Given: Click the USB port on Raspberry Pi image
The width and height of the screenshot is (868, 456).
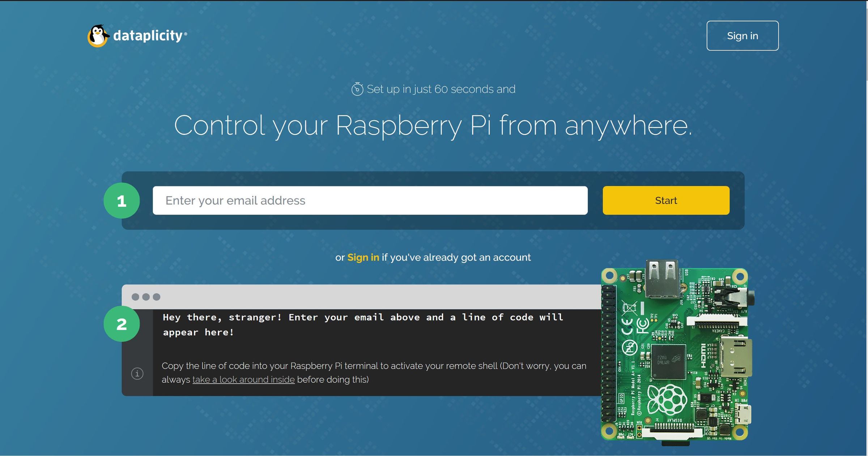Looking at the screenshot, I should [662, 279].
